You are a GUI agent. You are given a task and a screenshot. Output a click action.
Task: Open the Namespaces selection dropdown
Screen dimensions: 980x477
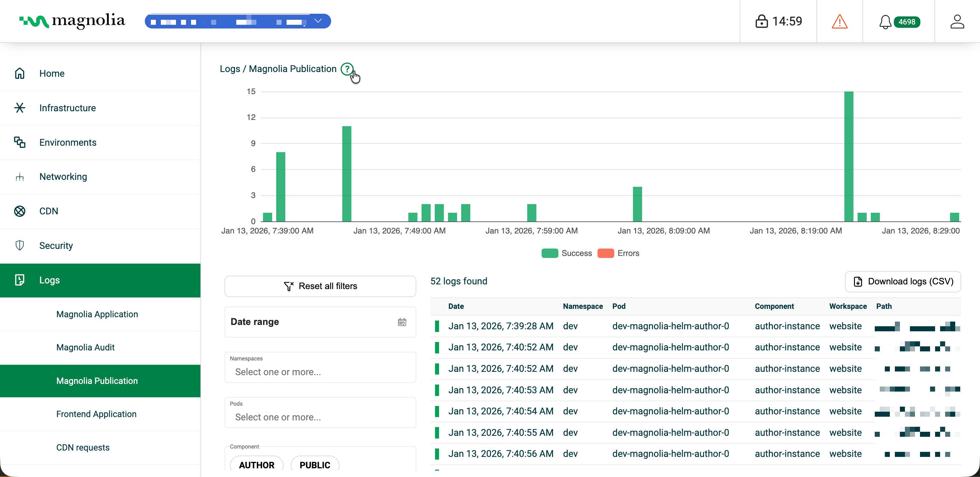pyautogui.click(x=320, y=371)
